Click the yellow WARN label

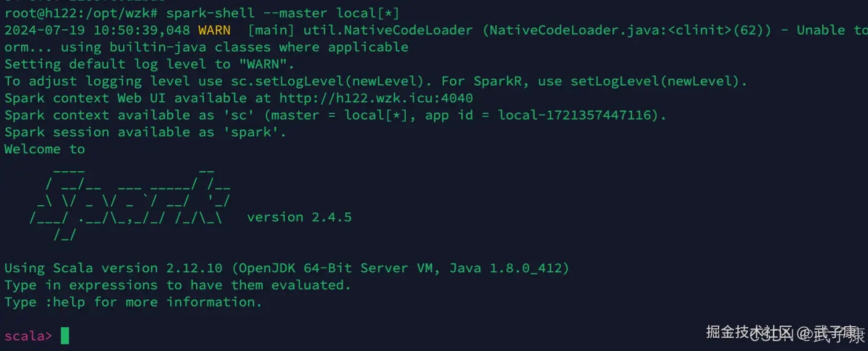click(214, 30)
